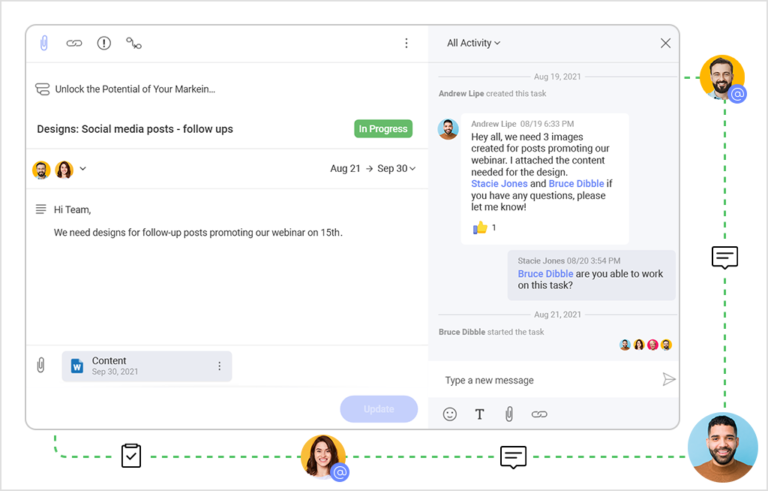Viewport: 768px width, 491px height.
Task: Click the blue paperclip attachment icon in task toolbar
Action: click(44, 43)
